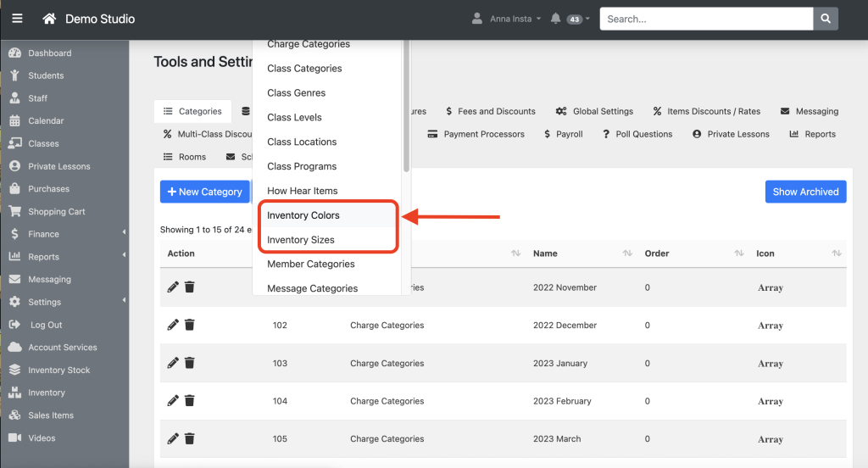Click into the Search input field
Viewport: 868px width, 468px height.
pos(706,19)
